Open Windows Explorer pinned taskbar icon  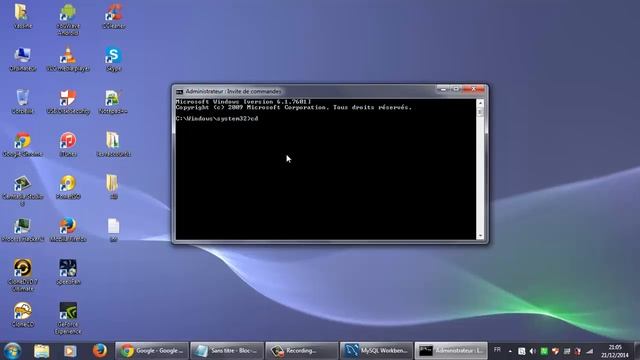pyautogui.click(x=42, y=351)
